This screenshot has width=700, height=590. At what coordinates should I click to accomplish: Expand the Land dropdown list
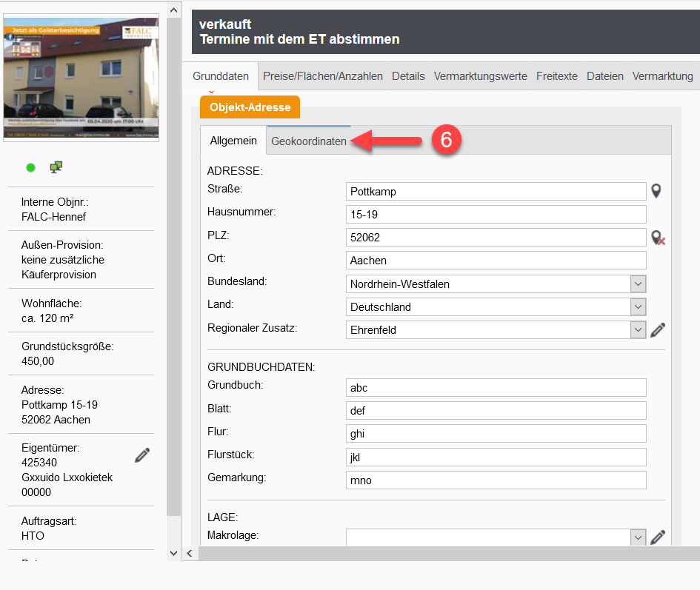pyautogui.click(x=638, y=307)
